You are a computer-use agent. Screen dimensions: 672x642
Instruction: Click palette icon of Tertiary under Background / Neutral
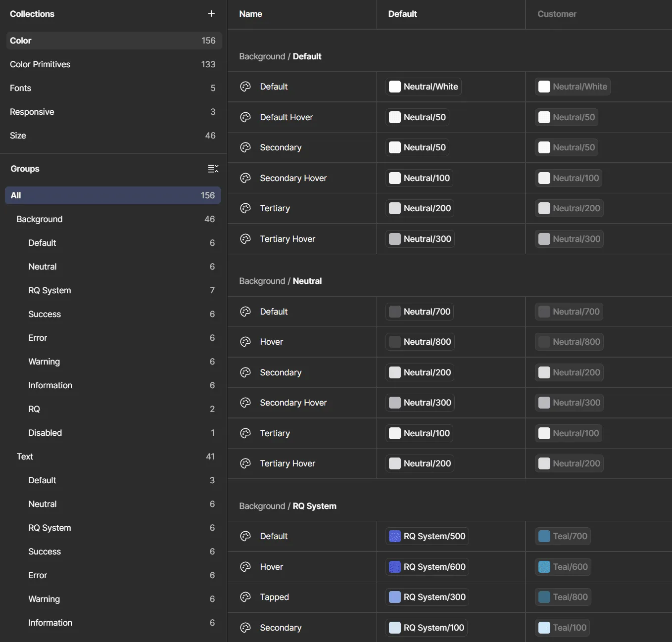click(245, 433)
